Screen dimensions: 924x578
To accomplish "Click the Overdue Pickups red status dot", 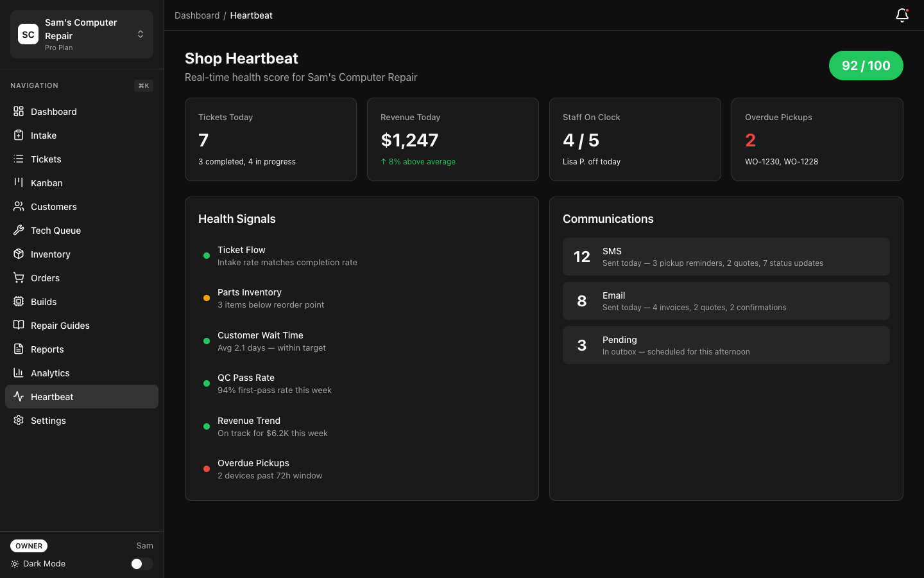I will click(x=206, y=469).
